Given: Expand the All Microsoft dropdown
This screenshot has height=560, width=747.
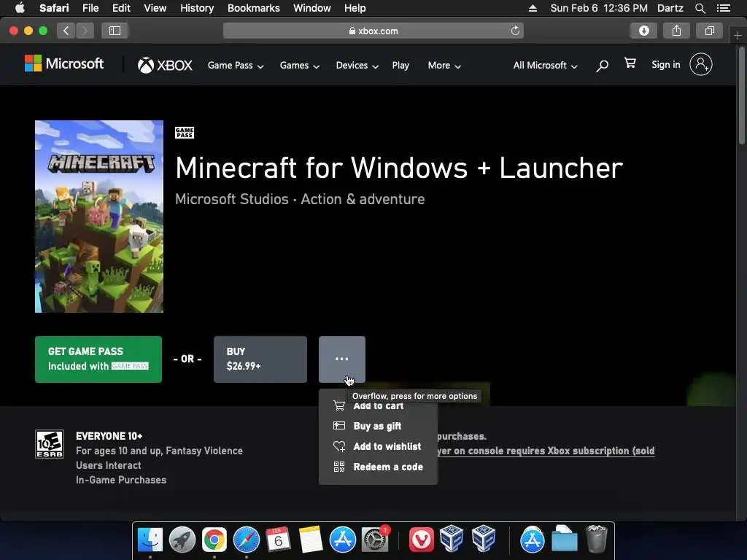Looking at the screenshot, I should pos(545,65).
